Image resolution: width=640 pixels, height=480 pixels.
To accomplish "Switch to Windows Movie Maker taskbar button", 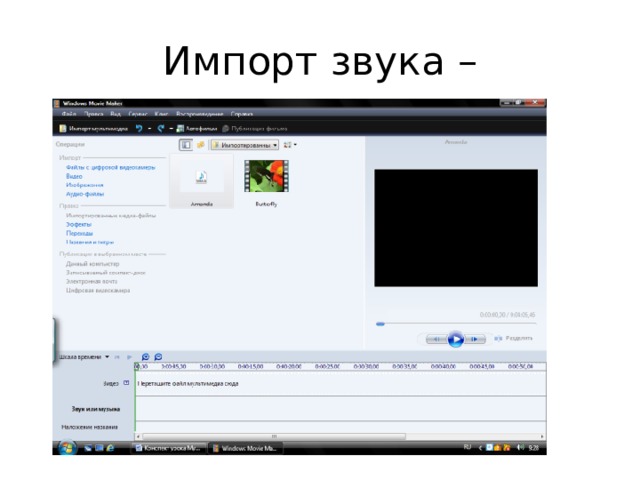I will coord(246,448).
